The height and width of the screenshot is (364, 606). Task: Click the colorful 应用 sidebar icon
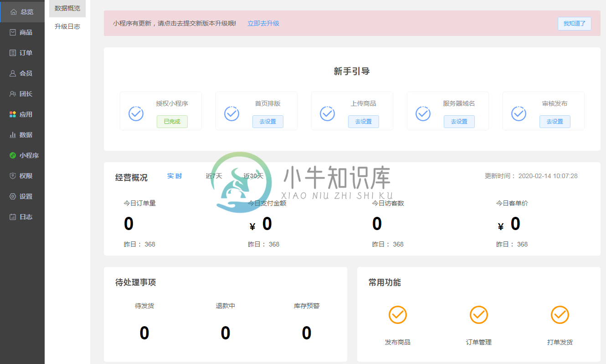click(x=13, y=114)
